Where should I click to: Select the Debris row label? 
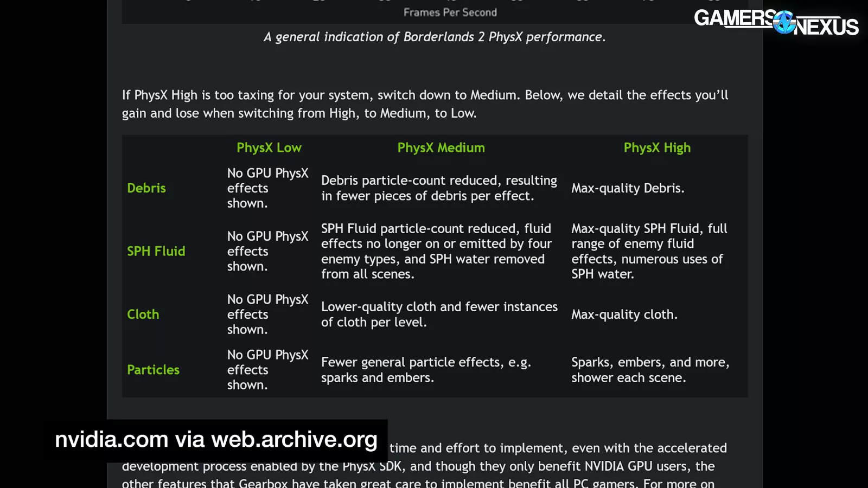(x=146, y=188)
